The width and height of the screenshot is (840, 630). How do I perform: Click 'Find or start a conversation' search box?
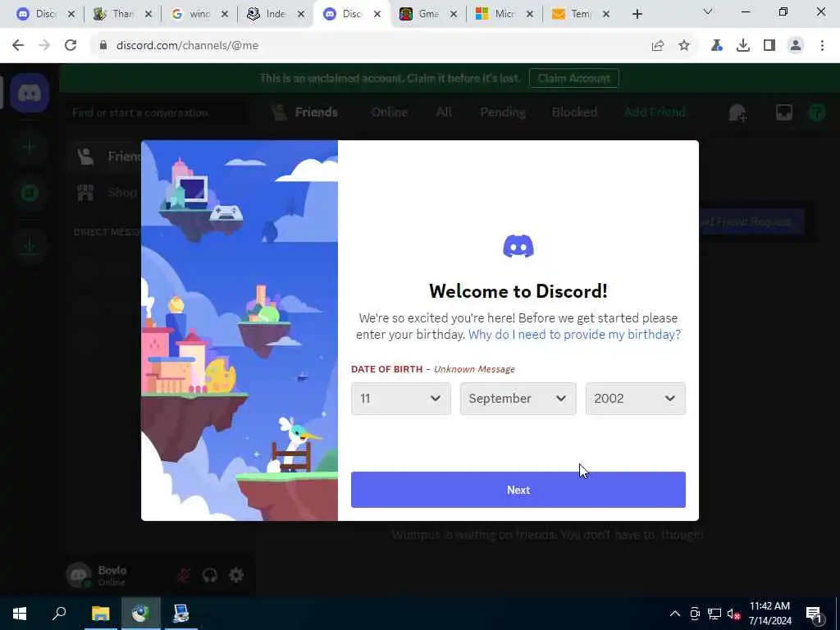(157, 112)
